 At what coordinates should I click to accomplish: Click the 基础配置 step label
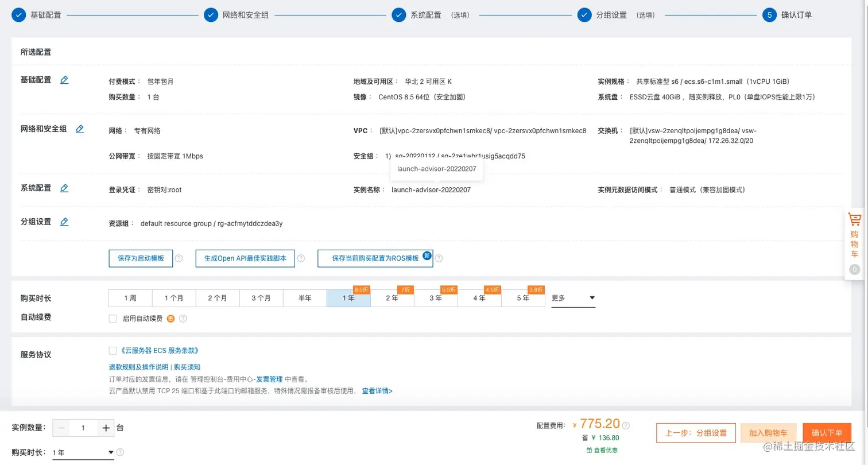pos(46,15)
